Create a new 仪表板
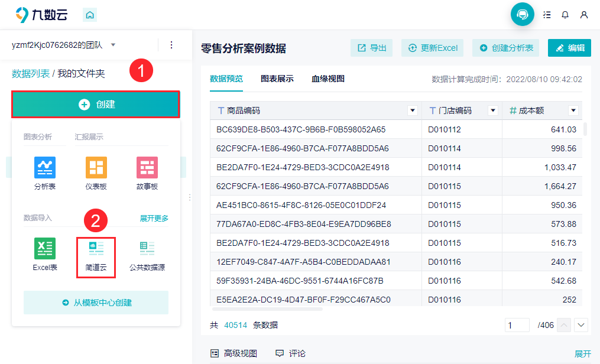 point(96,173)
